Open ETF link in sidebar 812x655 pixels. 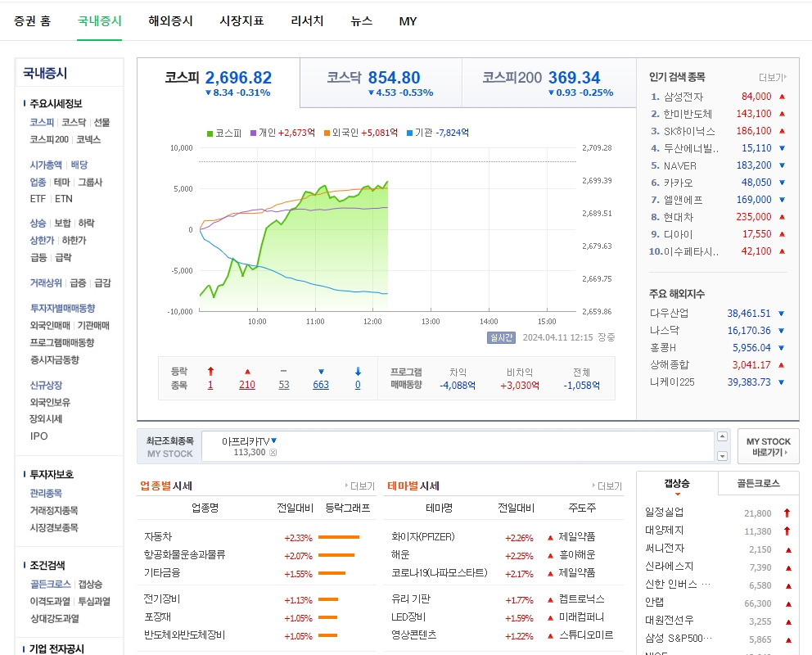(38, 199)
